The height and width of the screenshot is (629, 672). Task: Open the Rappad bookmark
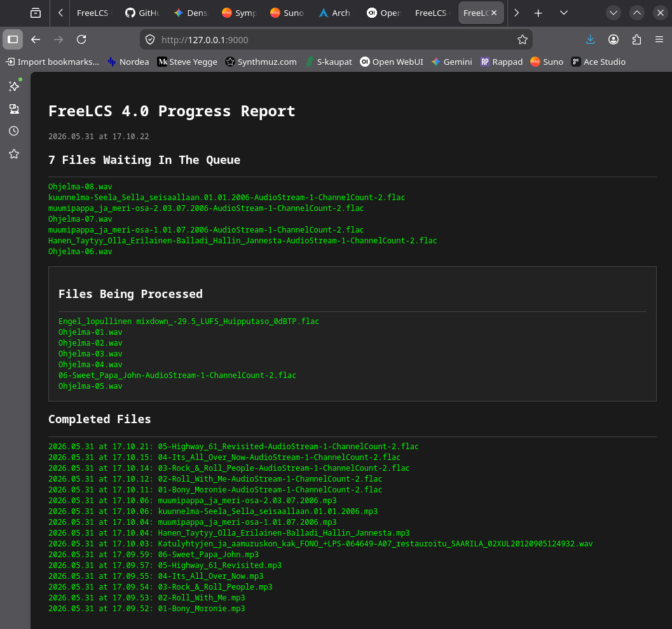tap(502, 62)
